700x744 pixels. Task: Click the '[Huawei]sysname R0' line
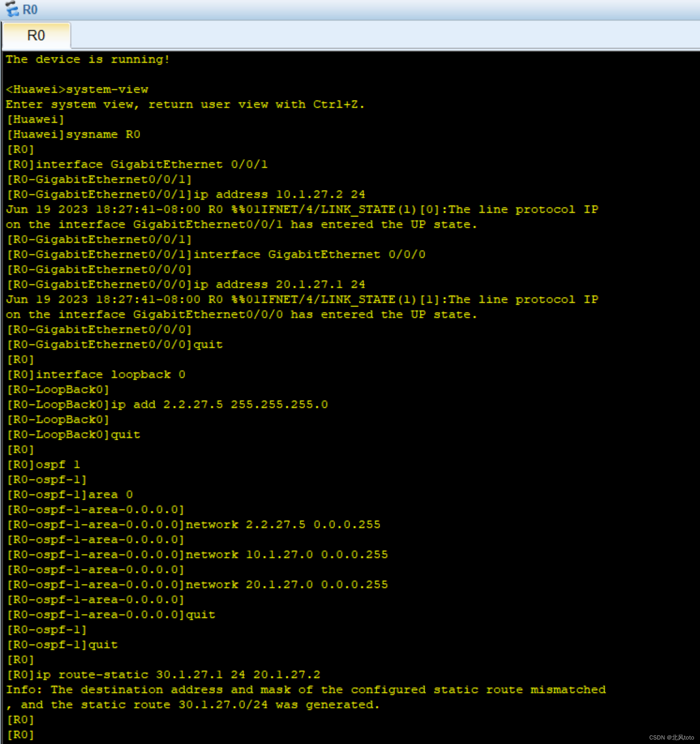(73, 134)
